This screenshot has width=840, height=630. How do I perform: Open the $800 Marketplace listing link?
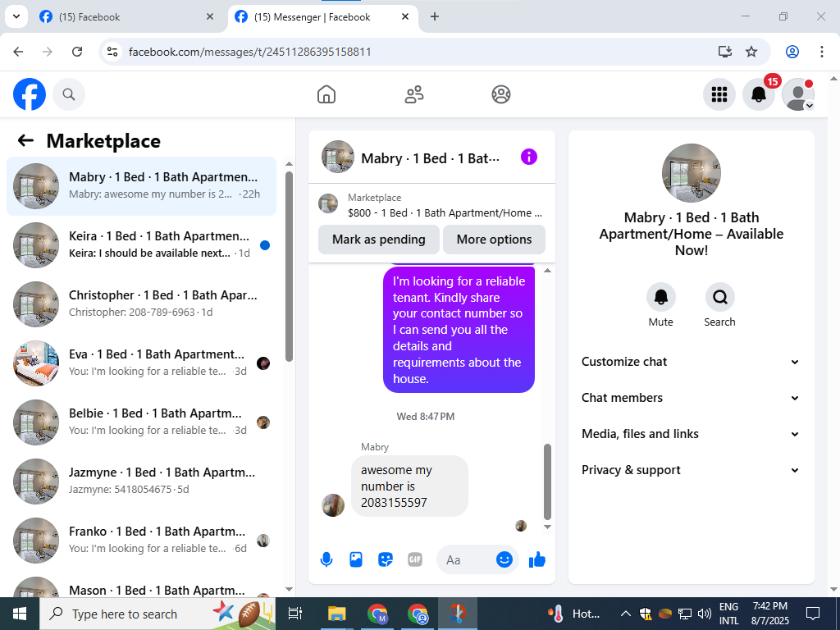click(x=431, y=205)
